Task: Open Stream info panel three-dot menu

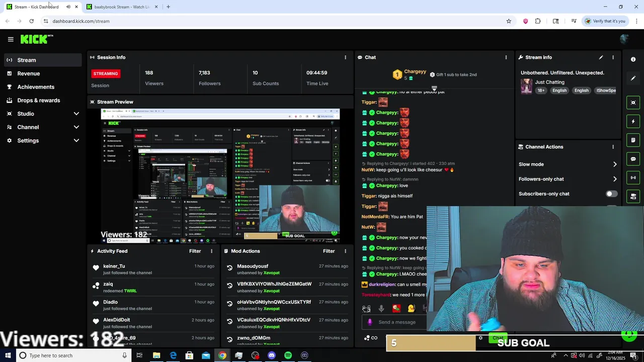Action: pos(613,57)
